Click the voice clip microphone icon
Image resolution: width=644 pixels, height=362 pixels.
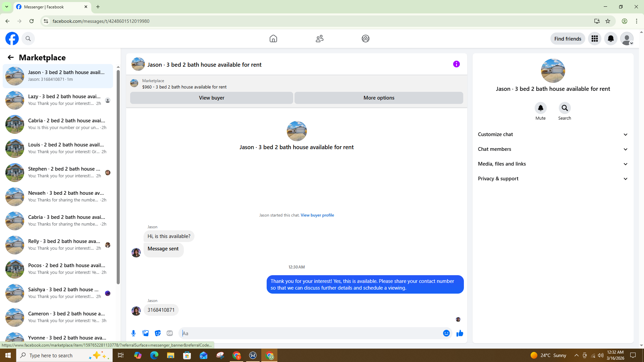click(x=133, y=333)
